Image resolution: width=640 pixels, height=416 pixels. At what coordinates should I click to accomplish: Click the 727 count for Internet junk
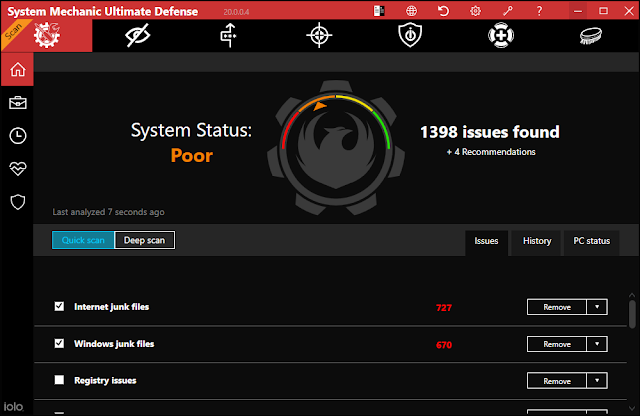coord(444,307)
